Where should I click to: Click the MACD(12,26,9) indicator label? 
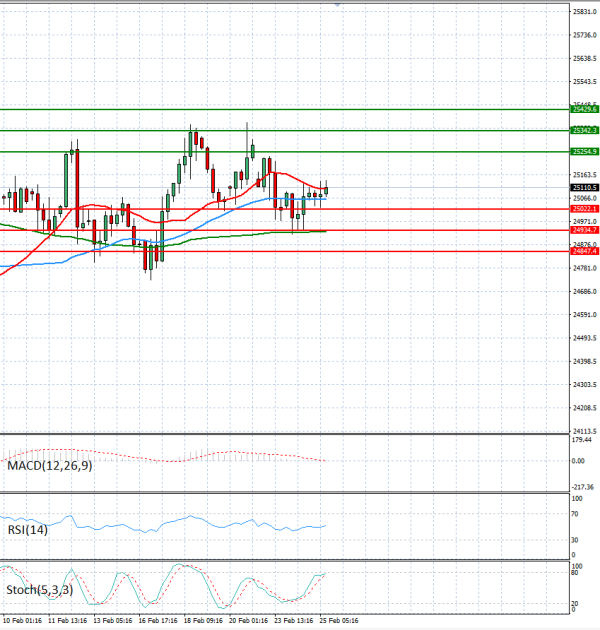(49, 466)
